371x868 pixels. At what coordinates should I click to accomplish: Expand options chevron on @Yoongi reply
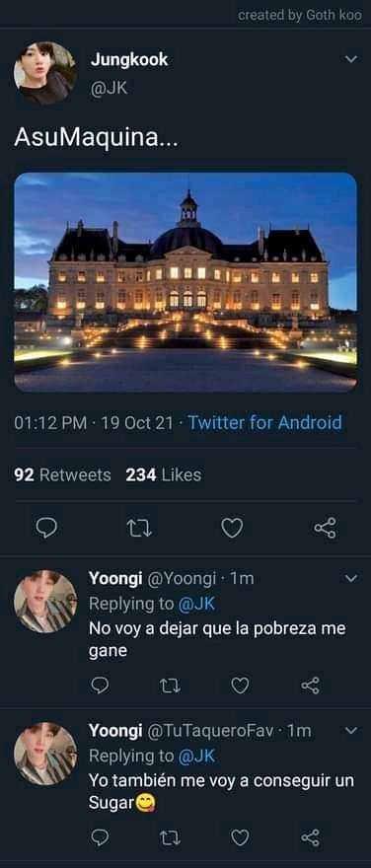coord(351,578)
